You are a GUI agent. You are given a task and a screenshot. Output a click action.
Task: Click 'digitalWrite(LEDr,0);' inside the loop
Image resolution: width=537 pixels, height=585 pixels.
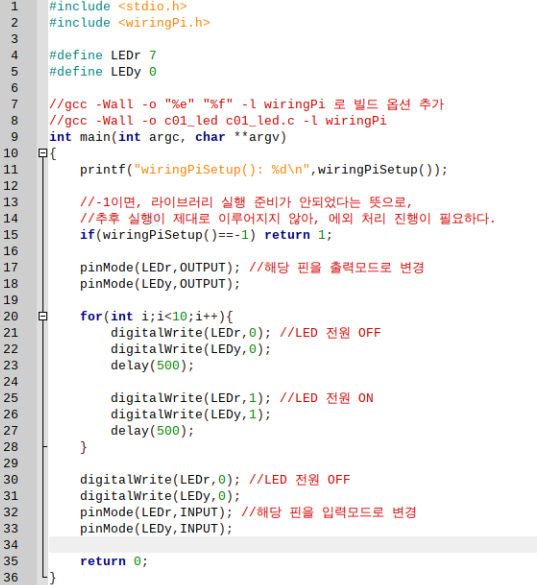[x=191, y=333]
